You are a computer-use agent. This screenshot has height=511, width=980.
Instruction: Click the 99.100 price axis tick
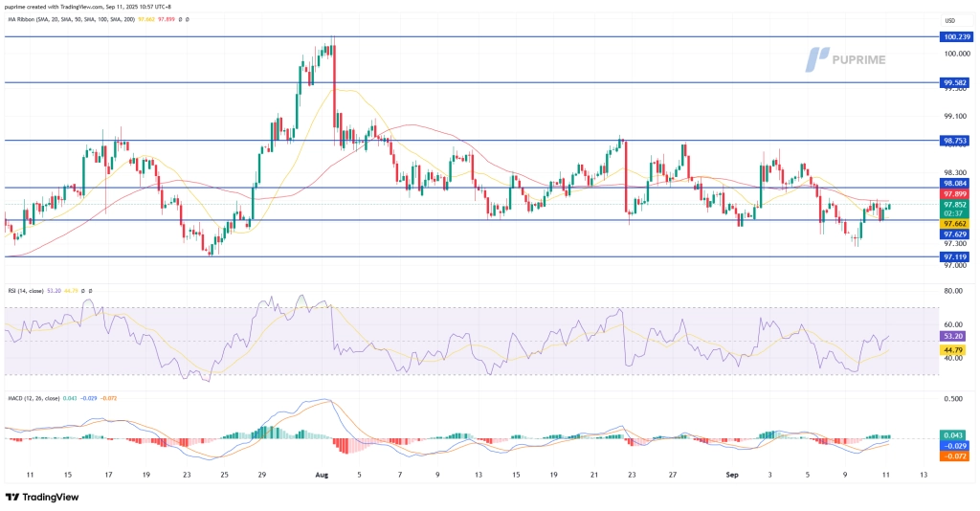(x=955, y=116)
